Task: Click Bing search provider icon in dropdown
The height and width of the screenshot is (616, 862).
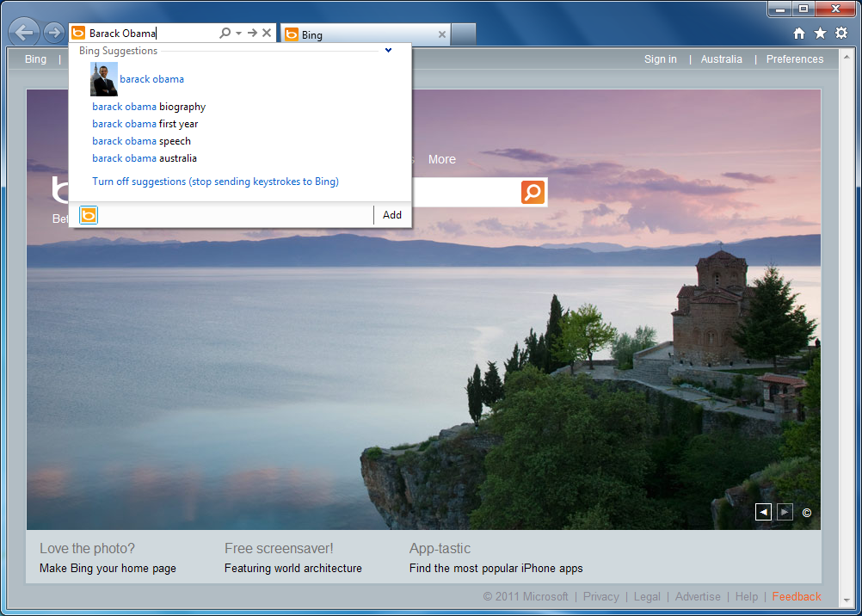Action: point(89,215)
